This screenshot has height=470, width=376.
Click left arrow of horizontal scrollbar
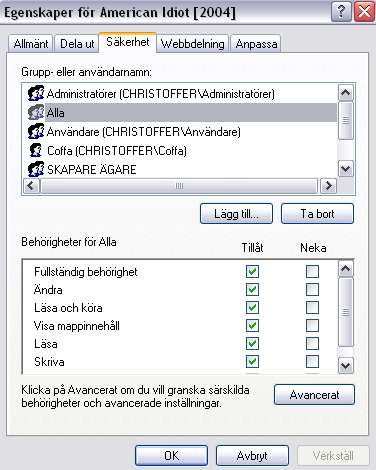point(31,186)
